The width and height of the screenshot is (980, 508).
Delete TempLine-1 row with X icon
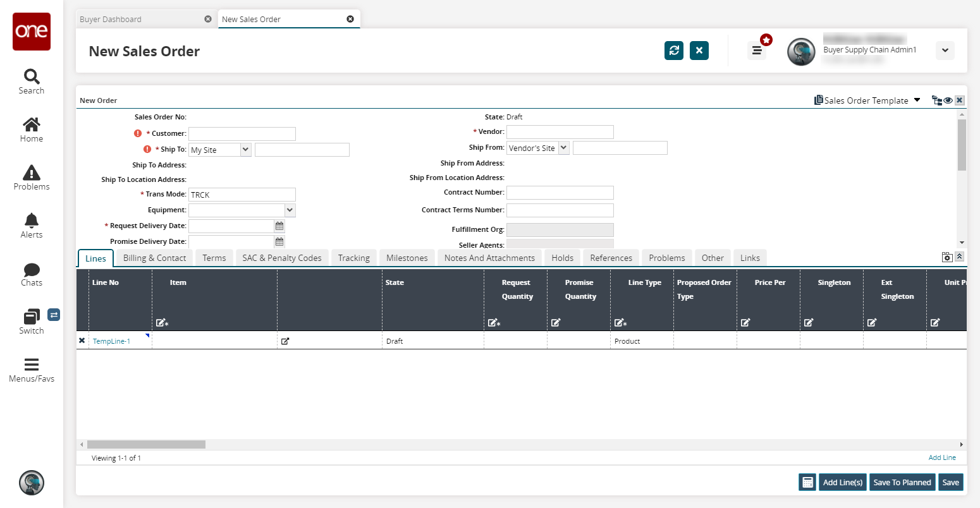click(82, 341)
